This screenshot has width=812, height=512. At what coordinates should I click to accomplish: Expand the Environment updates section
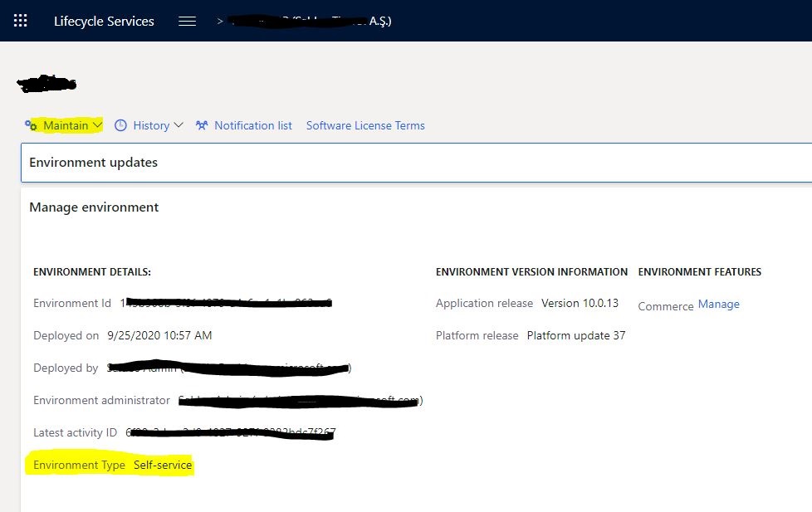(x=416, y=163)
